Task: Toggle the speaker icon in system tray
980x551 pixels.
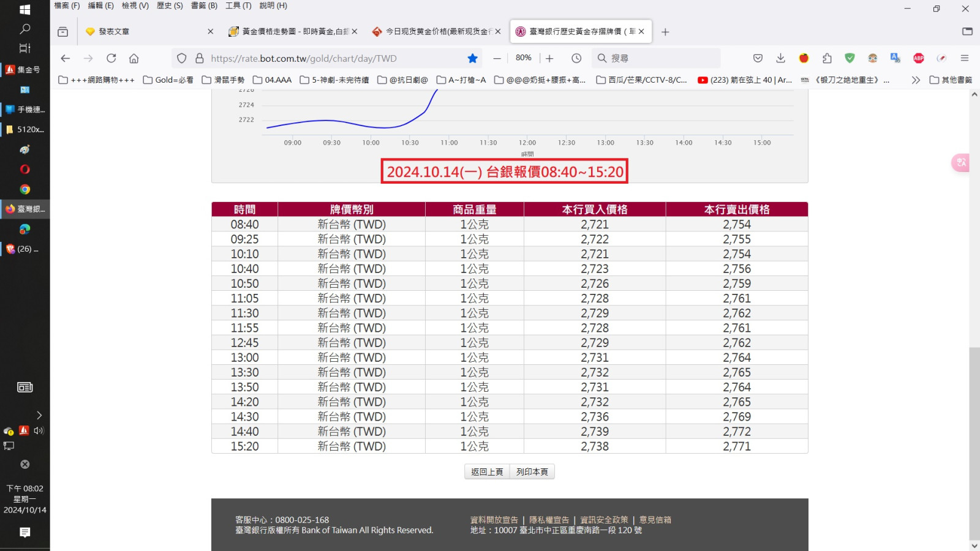Action: point(38,430)
